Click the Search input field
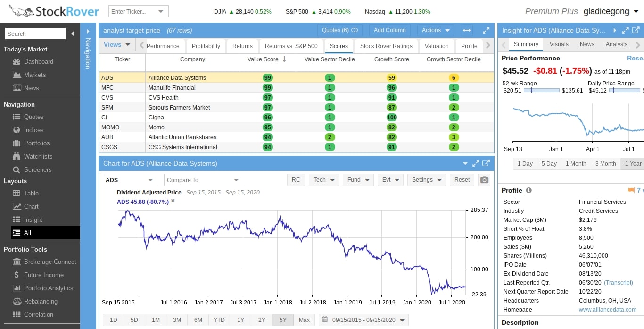644x329 pixels. point(35,34)
